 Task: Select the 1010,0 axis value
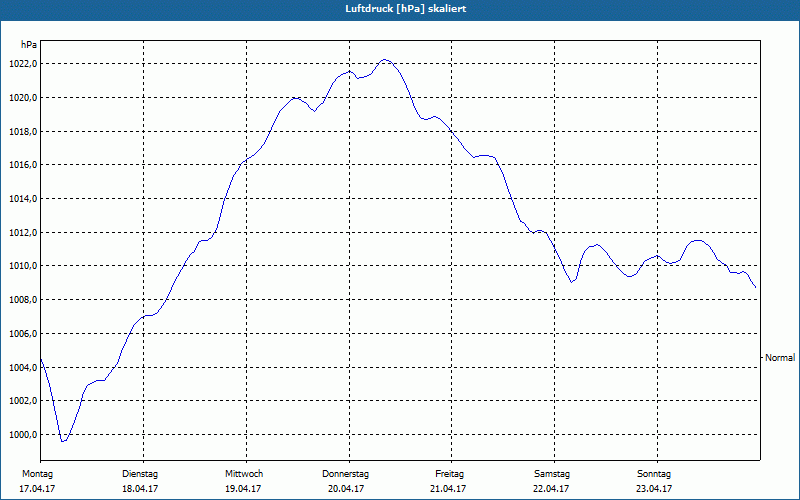tap(23, 266)
